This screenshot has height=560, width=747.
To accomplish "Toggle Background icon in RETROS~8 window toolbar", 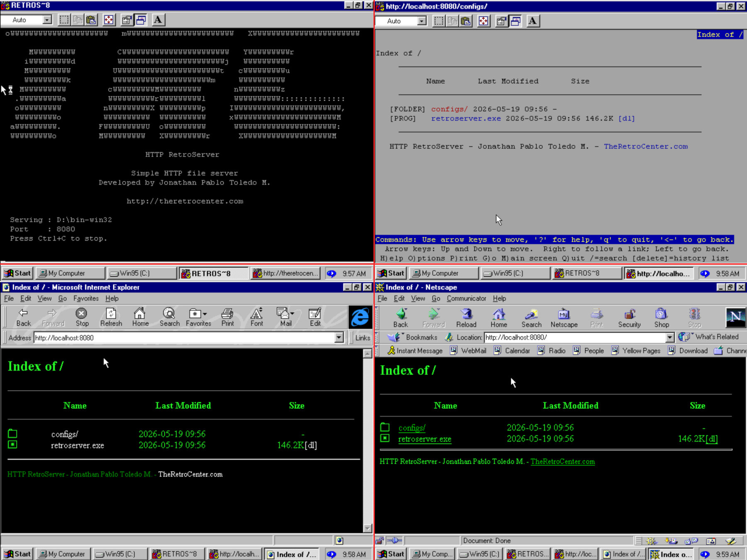I will click(x=141, y=19).
